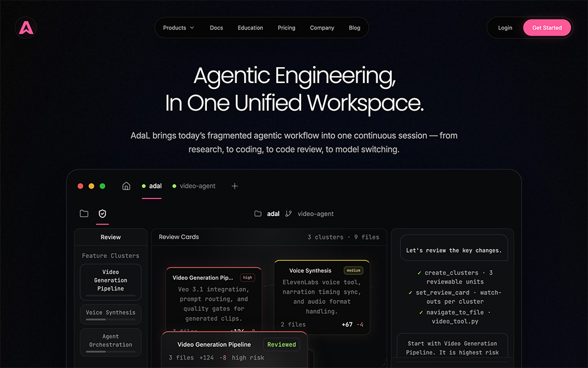Image resolution: width=588 pixels, height=368 pixels.
Task: Click the Agent Orchestration cluster progress bar
Action: click(x=111, y=352)
